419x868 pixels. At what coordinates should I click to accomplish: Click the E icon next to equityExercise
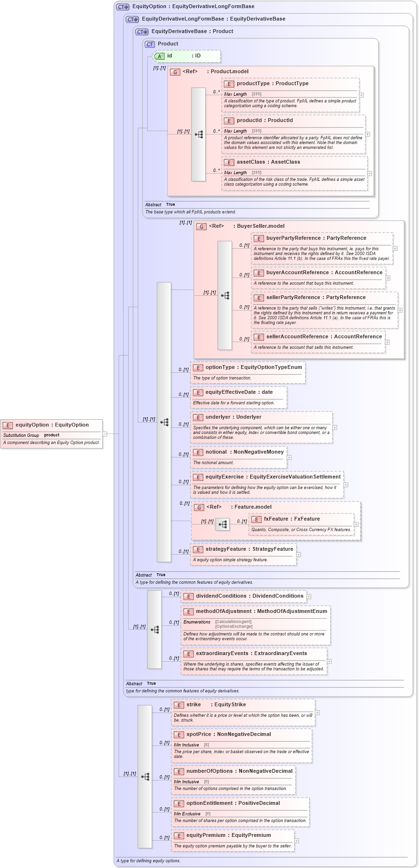198,478
